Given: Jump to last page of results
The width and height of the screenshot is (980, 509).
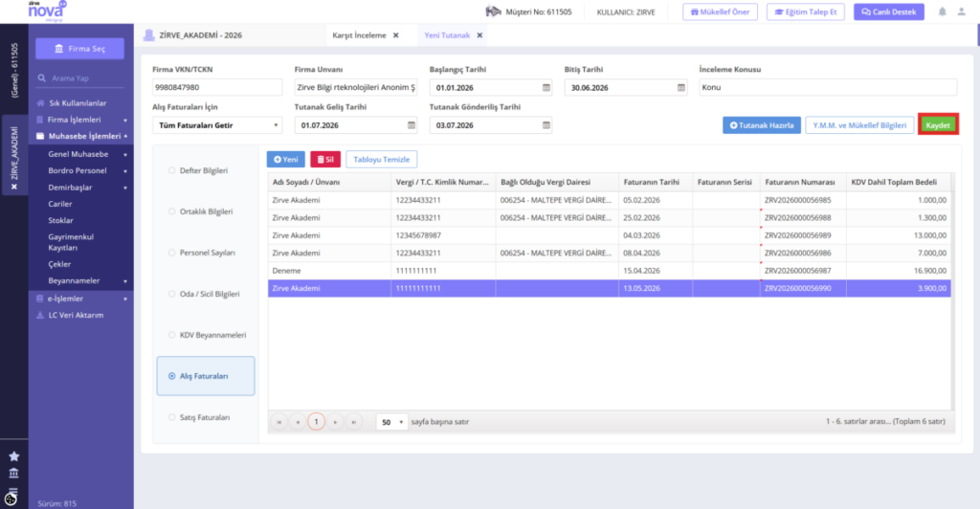Looking at the screenshot, I should click(x=354, y=422).
